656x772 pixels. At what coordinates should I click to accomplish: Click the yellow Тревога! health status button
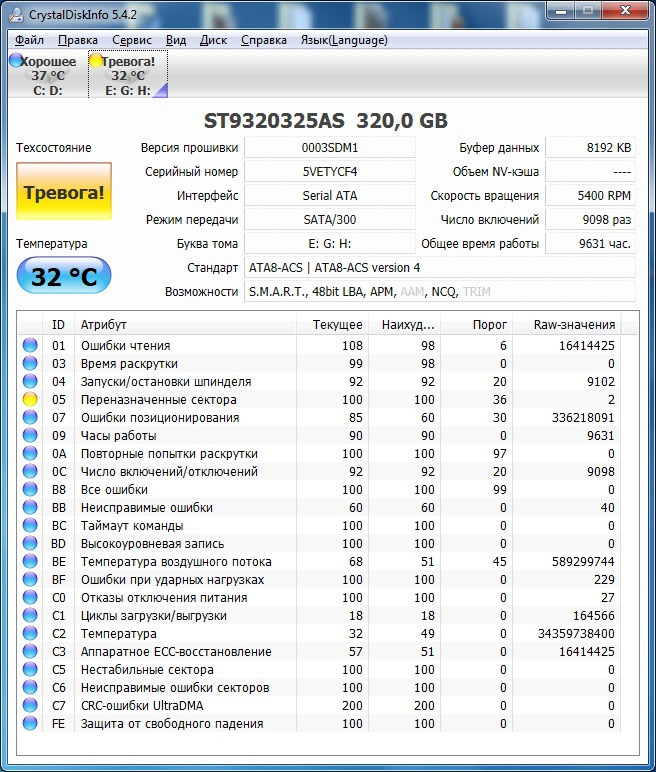click(64, 191)
